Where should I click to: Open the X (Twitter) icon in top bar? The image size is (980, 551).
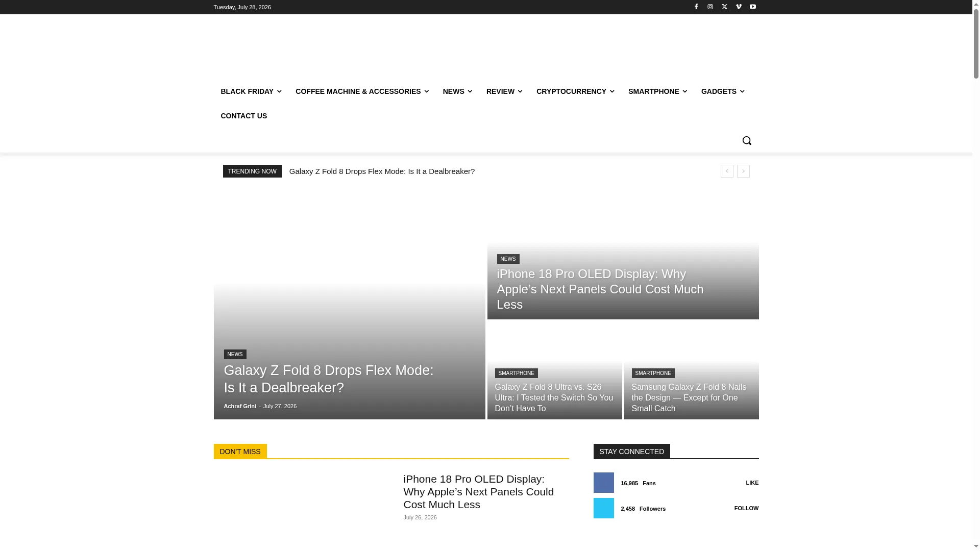(x=724, y=7)
